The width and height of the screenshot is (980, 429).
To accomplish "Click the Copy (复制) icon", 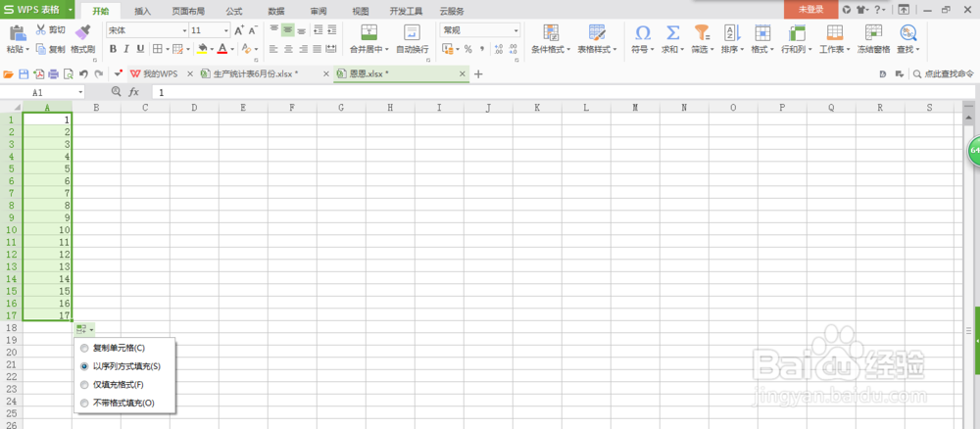I will pyautogui.click(x=41, y=49).
